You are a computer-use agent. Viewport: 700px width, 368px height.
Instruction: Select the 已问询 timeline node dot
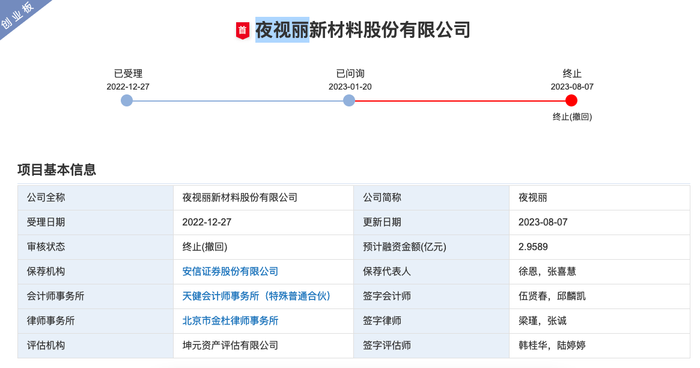point(349,100)
